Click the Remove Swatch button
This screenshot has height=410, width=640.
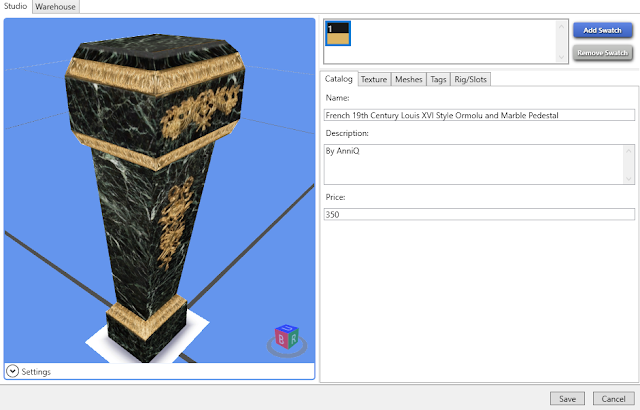[602, 53]
